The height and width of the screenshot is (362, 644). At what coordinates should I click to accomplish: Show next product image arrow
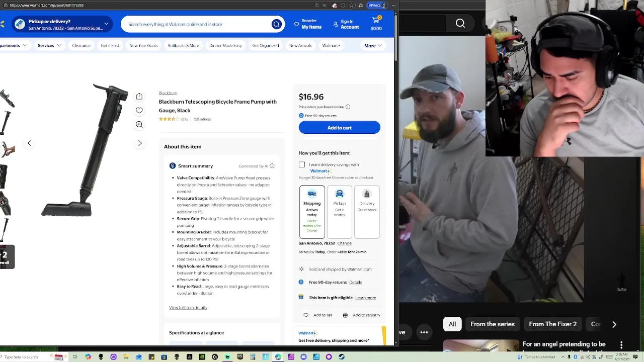(140, 143)
